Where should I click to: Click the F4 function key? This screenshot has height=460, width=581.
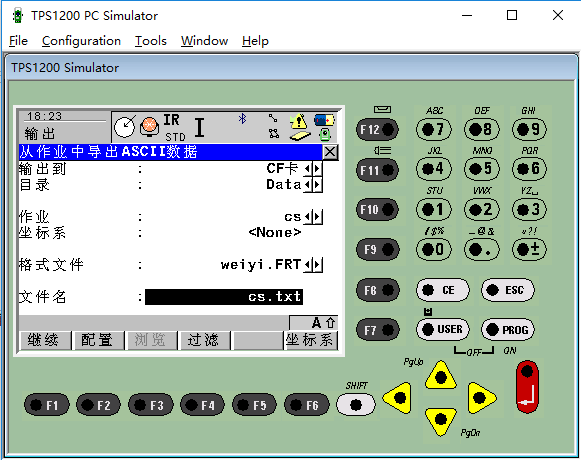[203, 405]
